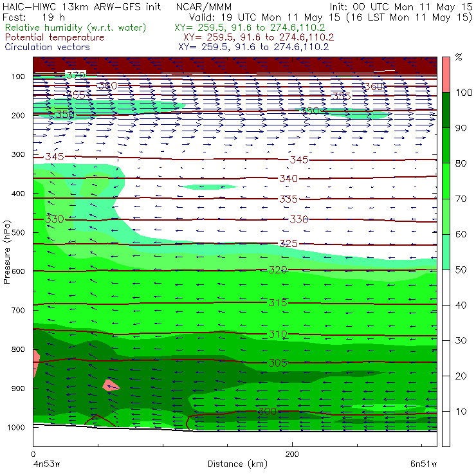This screenshot has width=476, height=476.
Task: Click the '60' colorbar percentage label
Action: click(461, 234)
